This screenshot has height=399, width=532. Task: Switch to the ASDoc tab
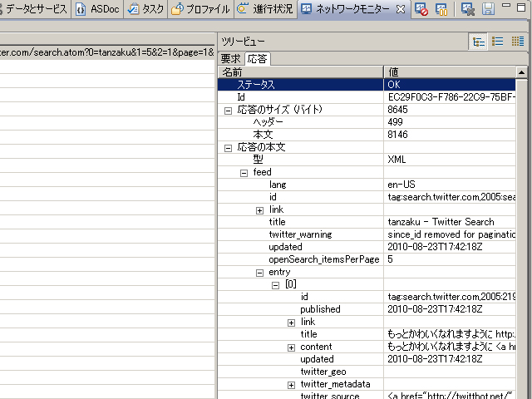click(x=98, y=9)
